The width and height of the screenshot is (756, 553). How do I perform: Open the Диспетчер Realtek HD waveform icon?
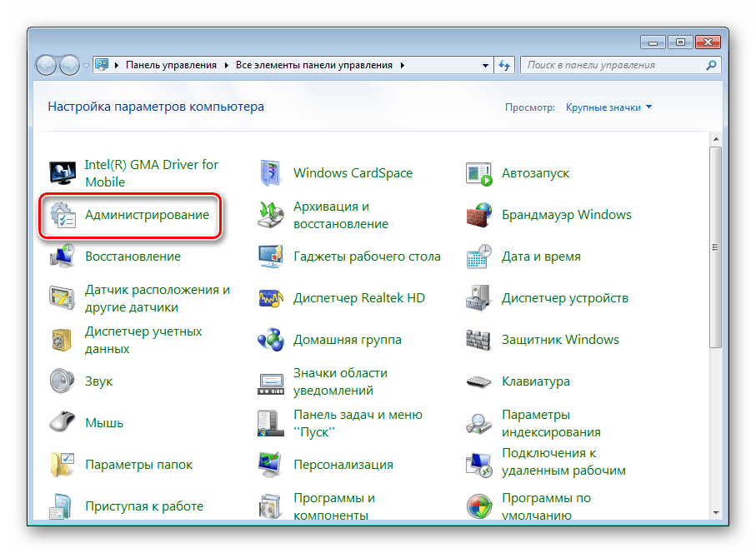[271, 298]
